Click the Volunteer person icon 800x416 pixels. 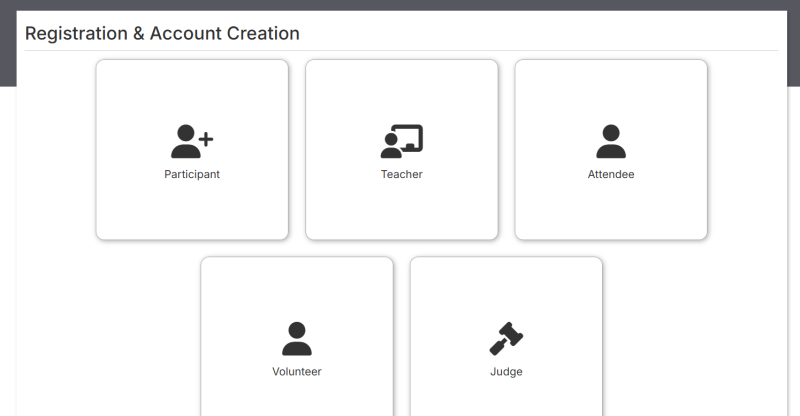pos(296,338)
